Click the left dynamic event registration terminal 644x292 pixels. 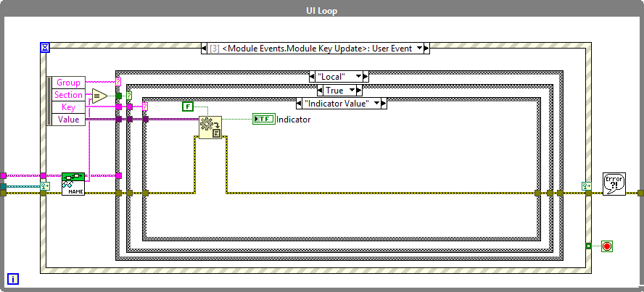coord(45,186)
